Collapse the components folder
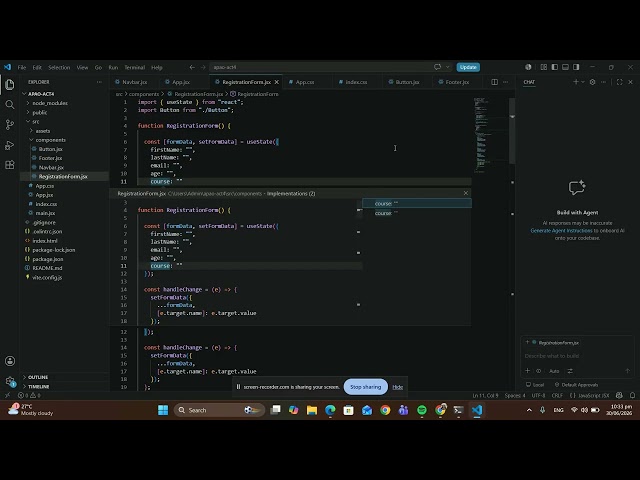The width and height of the screenshot is (640, 480). coord(50,140)
